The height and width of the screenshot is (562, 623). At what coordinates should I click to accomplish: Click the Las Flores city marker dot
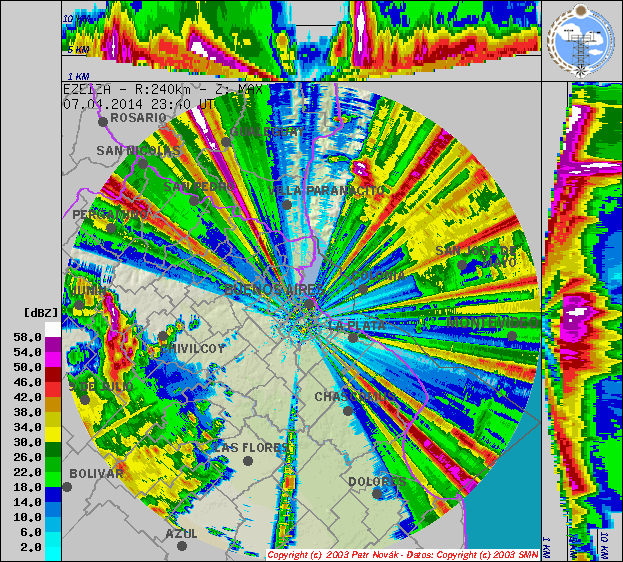coord(248,461)
